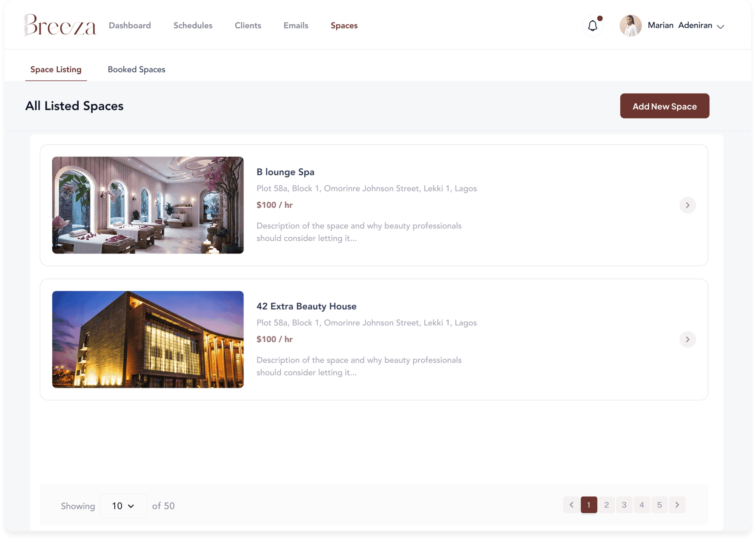Click the address under 42 Extra Beauty House
756x540 pixels.
367,323
